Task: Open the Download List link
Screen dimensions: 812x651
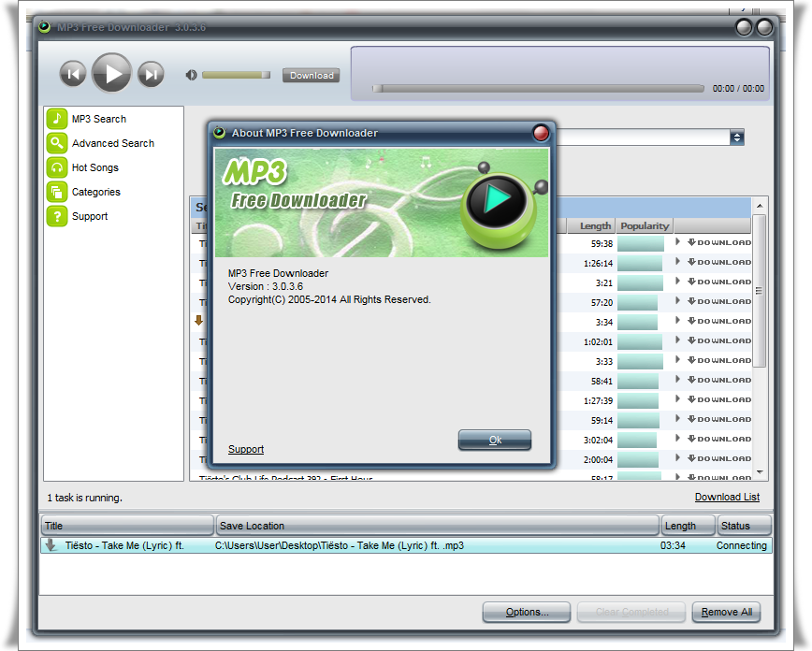Action: [x=727, y=498]
